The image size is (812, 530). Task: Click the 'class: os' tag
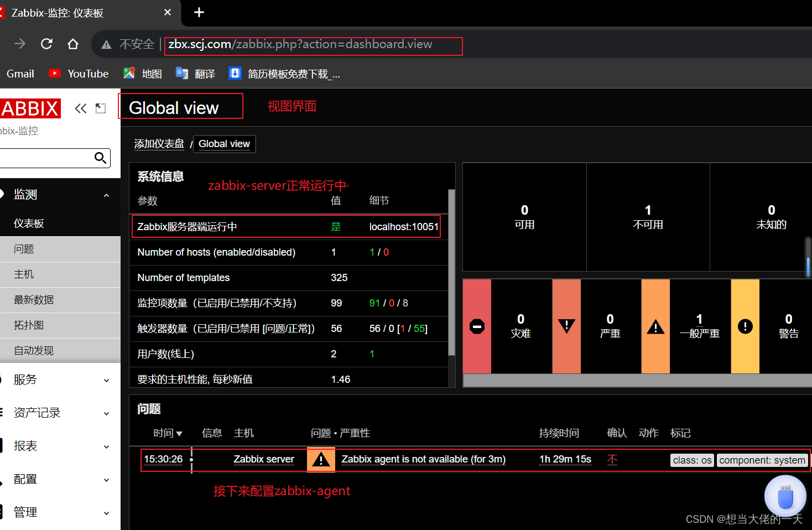tap(693, 460)
